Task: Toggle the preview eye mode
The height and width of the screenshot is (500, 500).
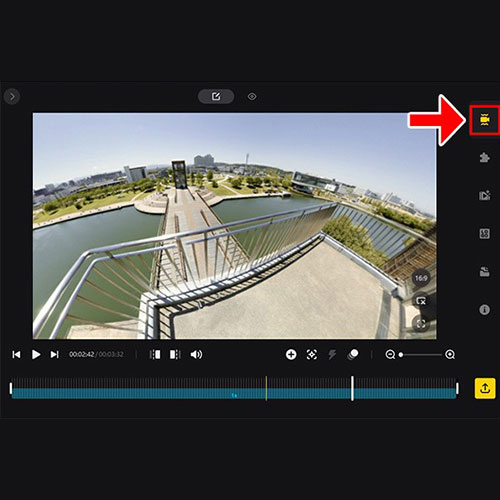Action: 252,97
